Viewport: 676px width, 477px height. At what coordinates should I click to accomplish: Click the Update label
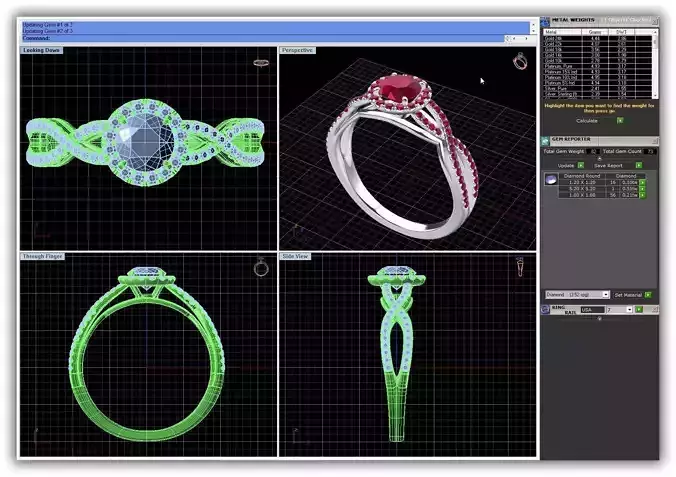tap(566, 166)
